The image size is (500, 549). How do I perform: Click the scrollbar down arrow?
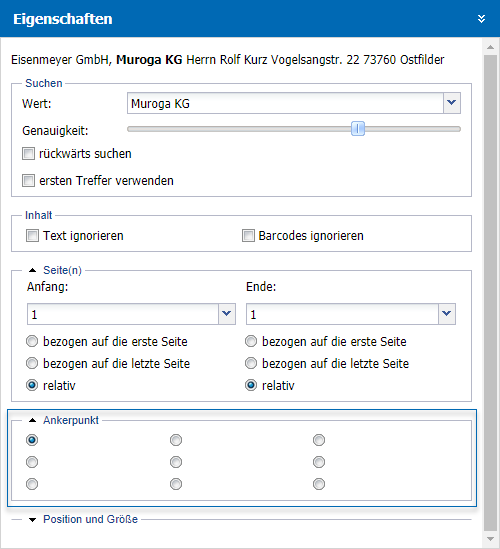click(490, 538)
